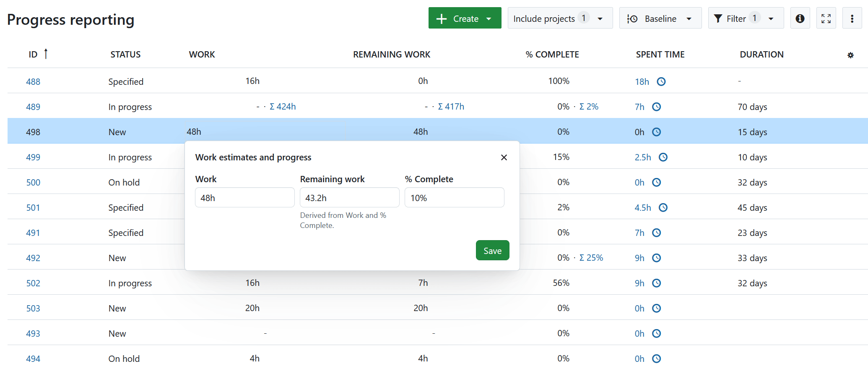
Task: Open work package 499 link
Action: 33,157
